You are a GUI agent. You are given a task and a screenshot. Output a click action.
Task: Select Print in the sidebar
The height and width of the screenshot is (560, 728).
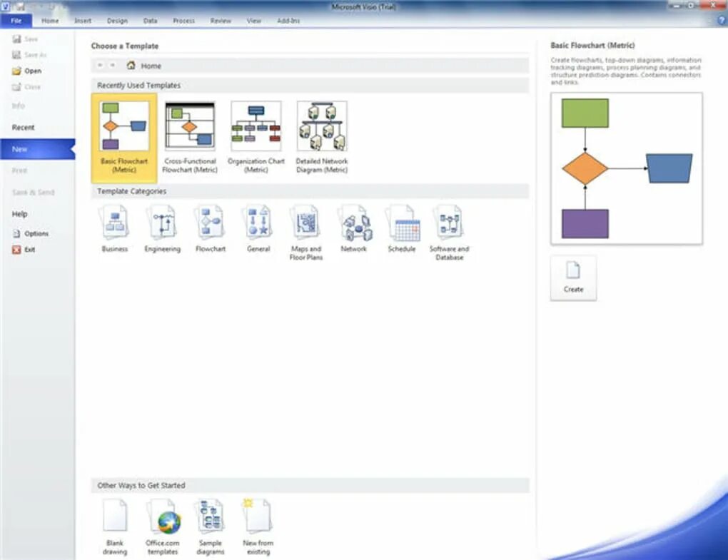[x=19, y=170]
